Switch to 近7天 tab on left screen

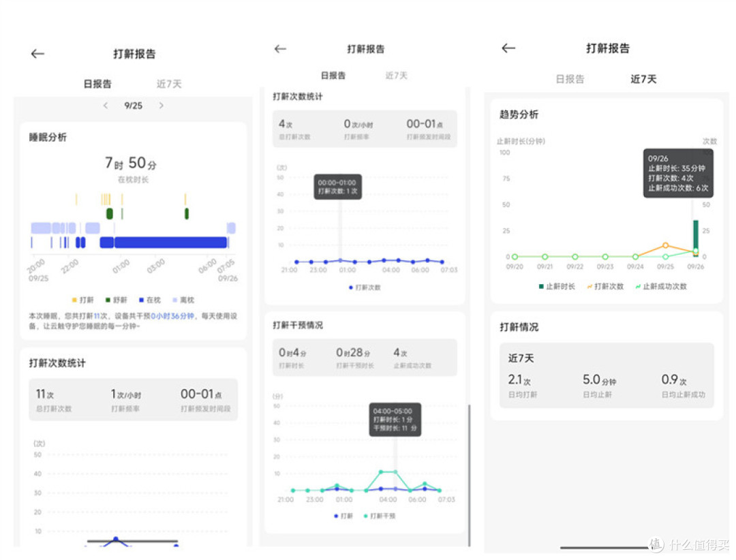169,84
